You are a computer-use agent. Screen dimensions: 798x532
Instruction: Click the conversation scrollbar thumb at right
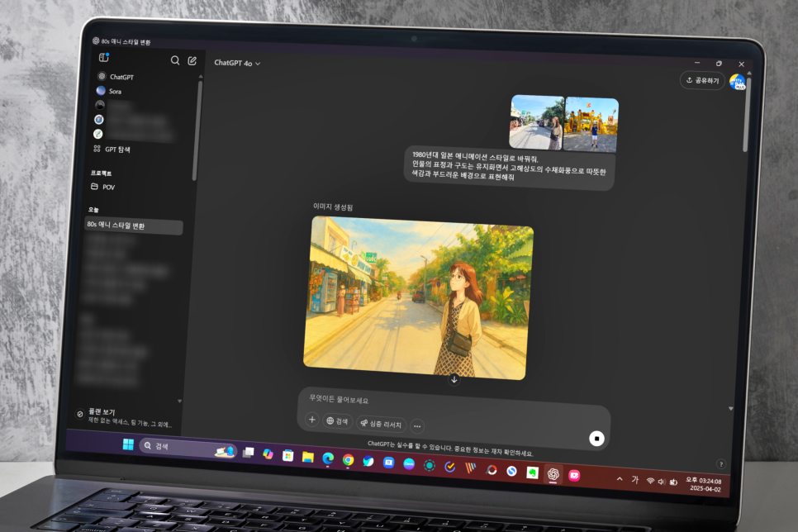coord(746,114)
